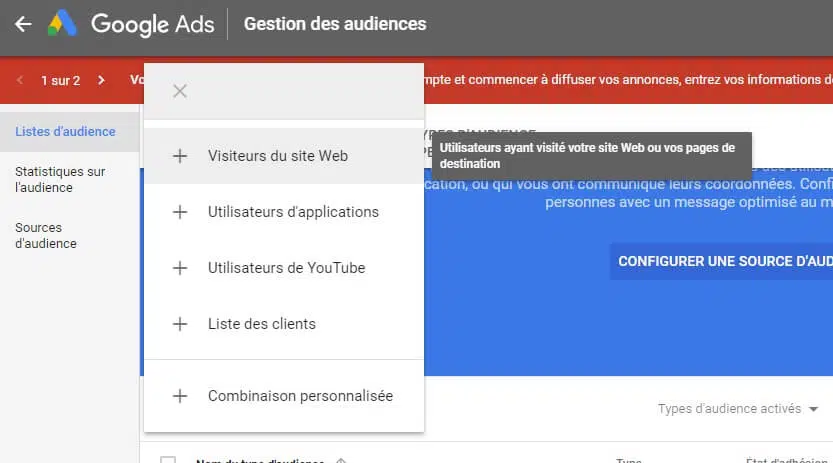Click the back arrow in the header

(23, 24)
